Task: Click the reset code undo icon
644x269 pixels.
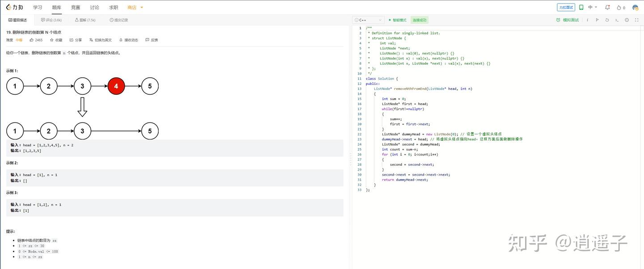Action: tap(607, 20)
